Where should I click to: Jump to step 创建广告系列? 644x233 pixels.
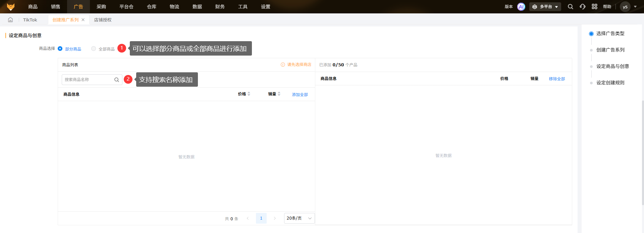tap(610, 50)
